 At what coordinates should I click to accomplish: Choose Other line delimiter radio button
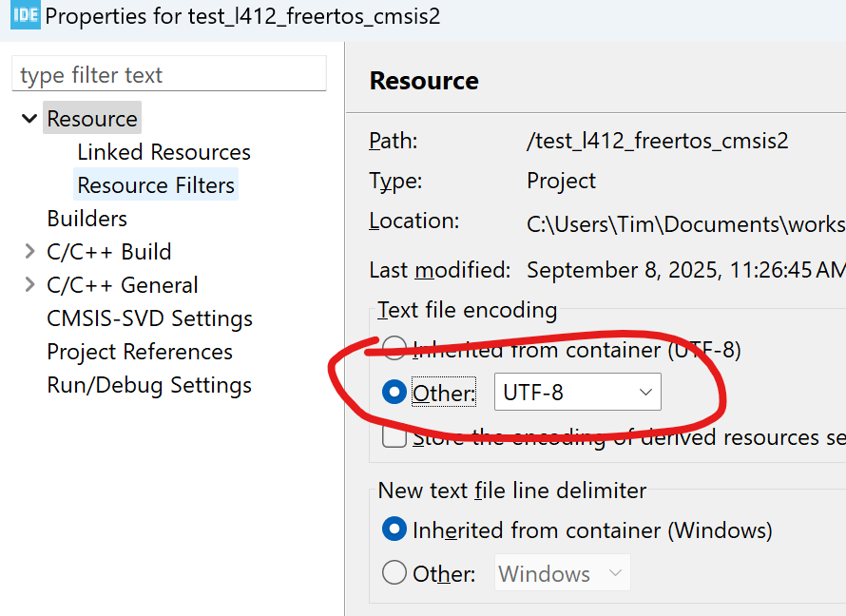[x=394, y=573]
